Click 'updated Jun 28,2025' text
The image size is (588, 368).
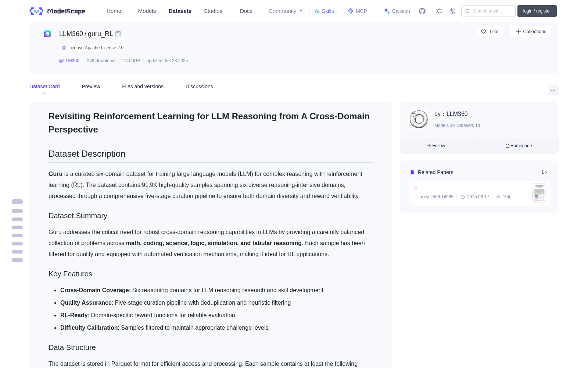167,61
